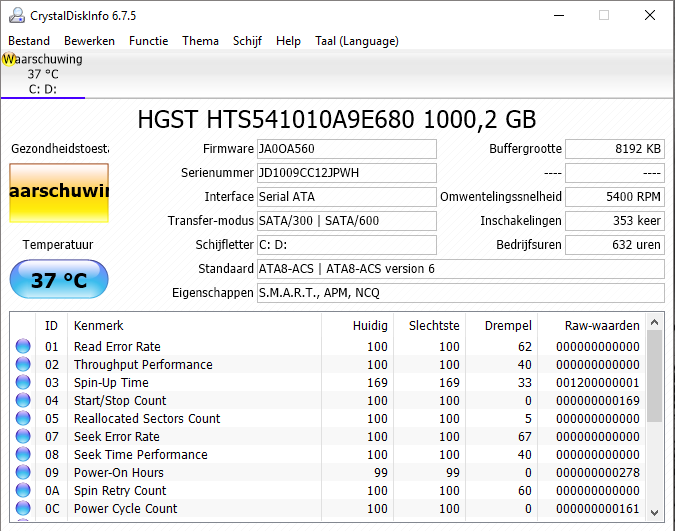This screenshot has width=675, height=531.
Task: Open the Bestand menu
Action: pyautogui.click(x=29, y=41)
